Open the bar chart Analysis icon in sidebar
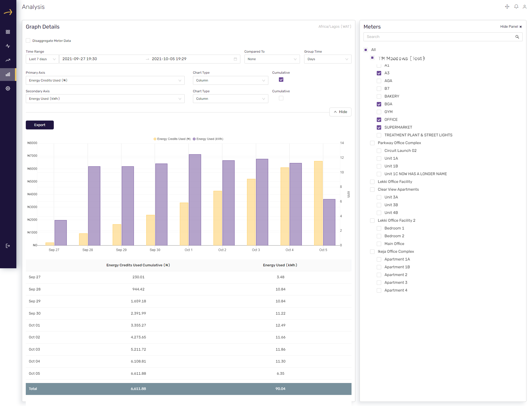The width and height of the screenshot is (532, 406). coord(8,74)
